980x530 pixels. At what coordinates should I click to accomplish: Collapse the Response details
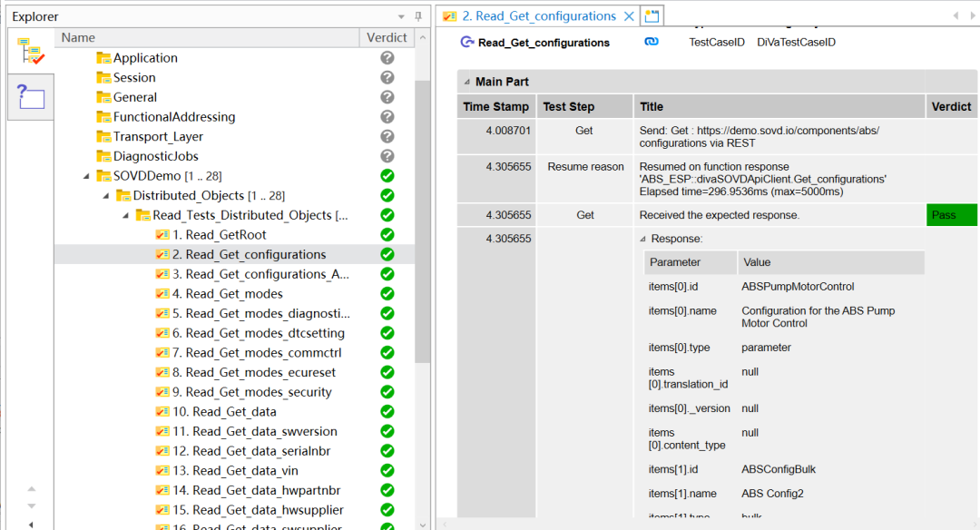[643, 239]
